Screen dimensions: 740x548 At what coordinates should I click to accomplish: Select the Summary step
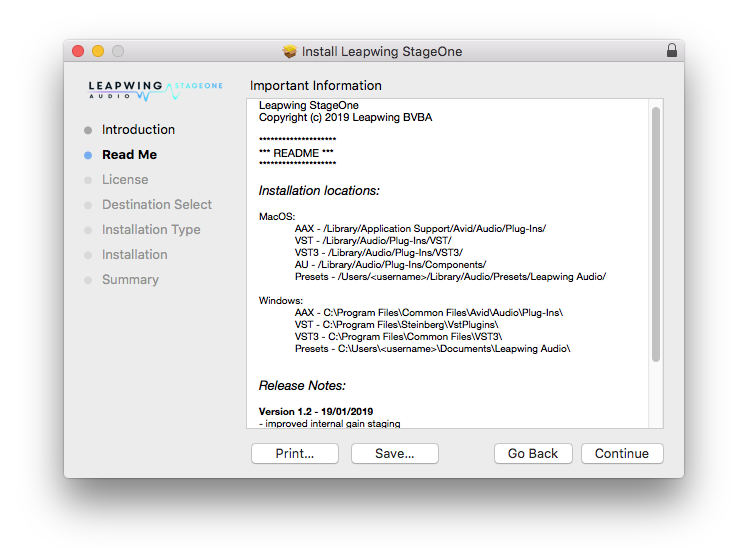(x=130, y=280)
